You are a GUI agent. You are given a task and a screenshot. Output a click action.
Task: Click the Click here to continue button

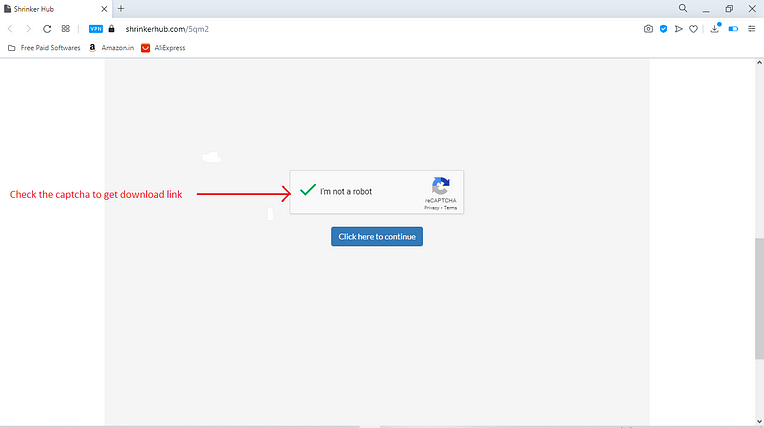pyautogui.click(x=377, y=236)
